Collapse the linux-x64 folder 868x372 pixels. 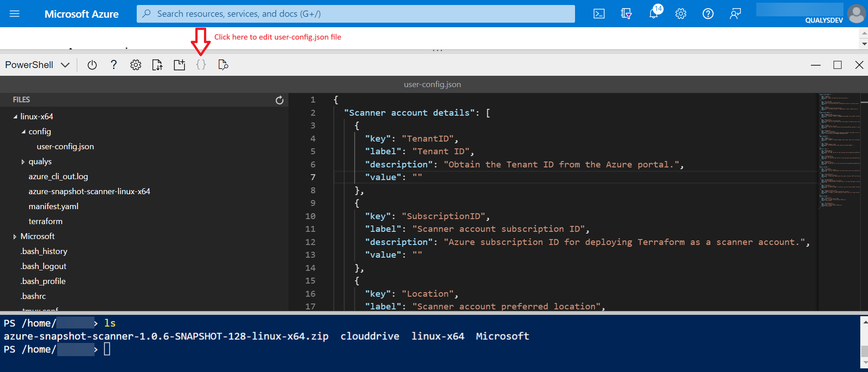(x=15, y=117)
